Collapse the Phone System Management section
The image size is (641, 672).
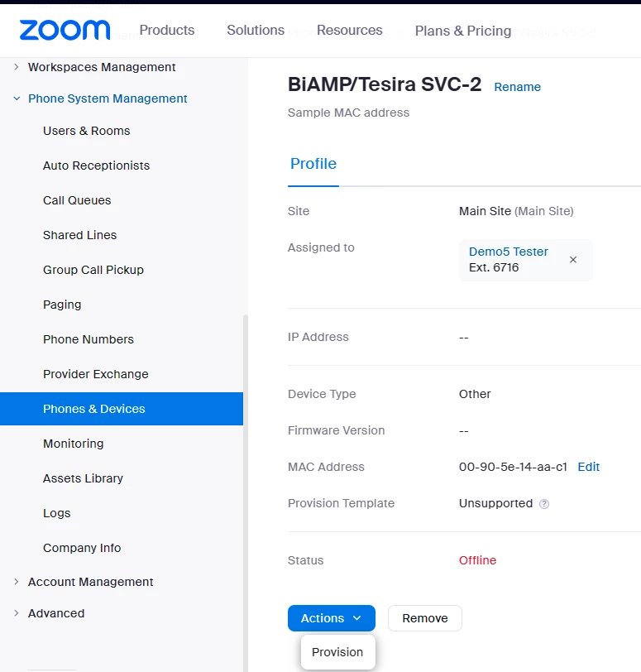pyautogui.click(x=17, y=98)
